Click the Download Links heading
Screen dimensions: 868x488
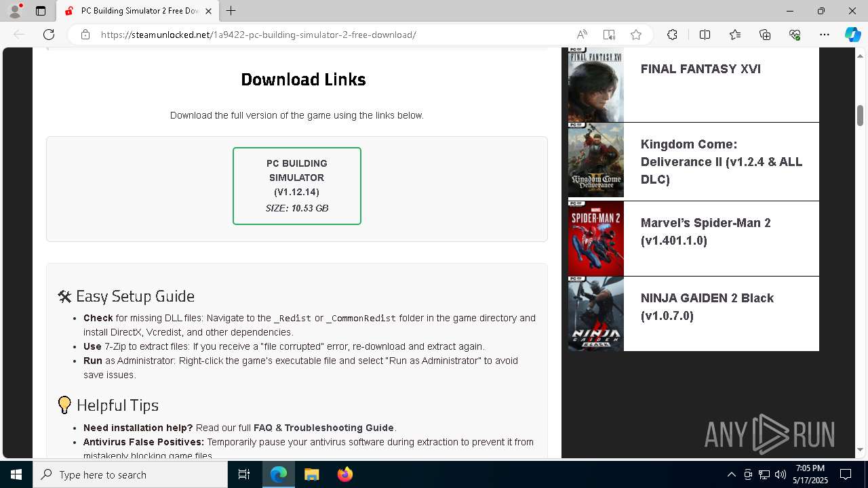303,79
